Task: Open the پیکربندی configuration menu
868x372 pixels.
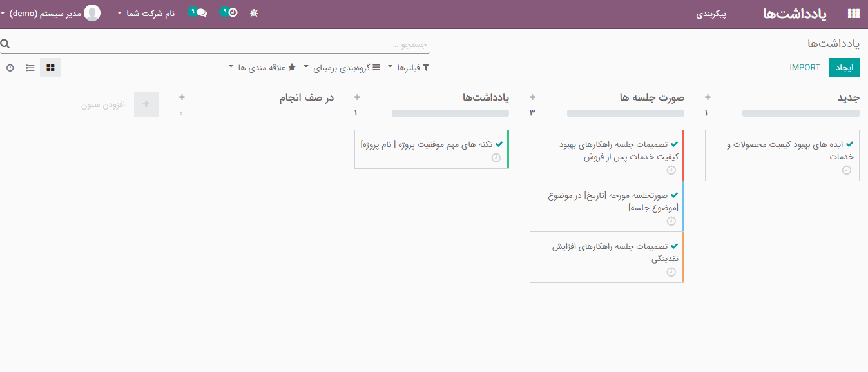Action: coord(711,14)
